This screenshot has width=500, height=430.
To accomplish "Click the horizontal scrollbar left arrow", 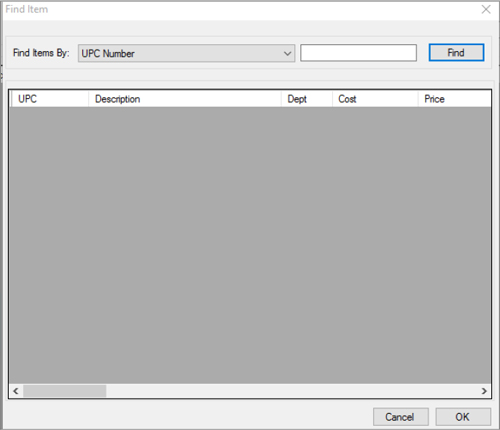I will (16, 391).
